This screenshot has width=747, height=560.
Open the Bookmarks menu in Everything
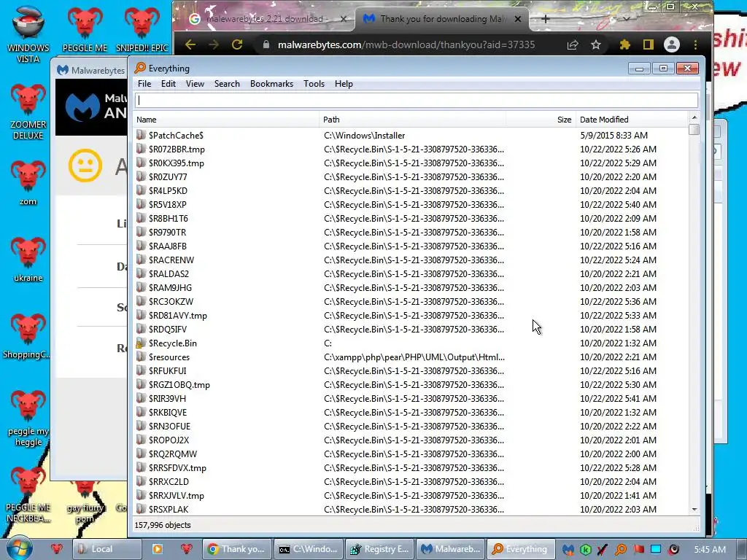click(x=271, y=84)
